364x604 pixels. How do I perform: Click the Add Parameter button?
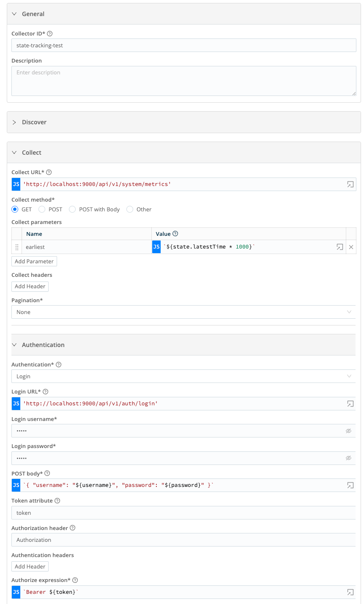pos(34,261)
